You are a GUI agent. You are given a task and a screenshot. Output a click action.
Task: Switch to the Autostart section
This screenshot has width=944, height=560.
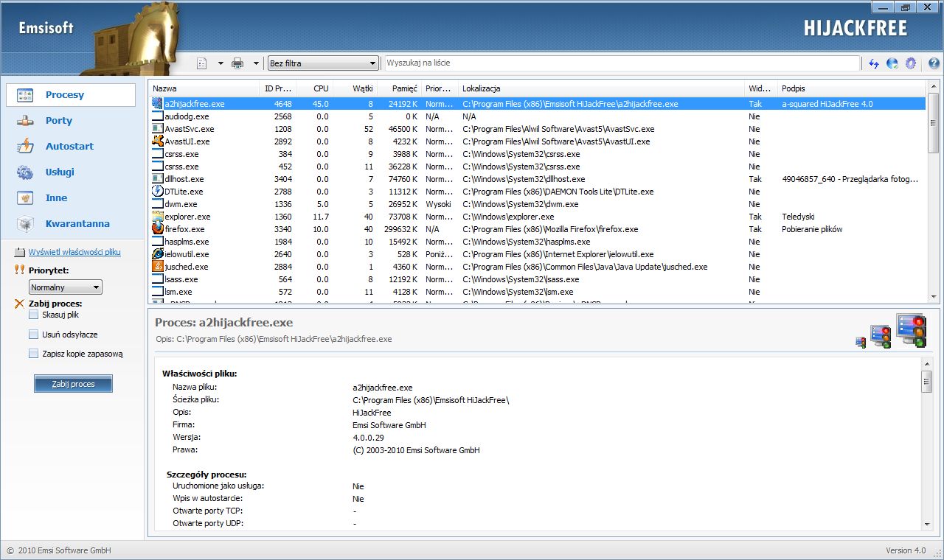[71, 147]
